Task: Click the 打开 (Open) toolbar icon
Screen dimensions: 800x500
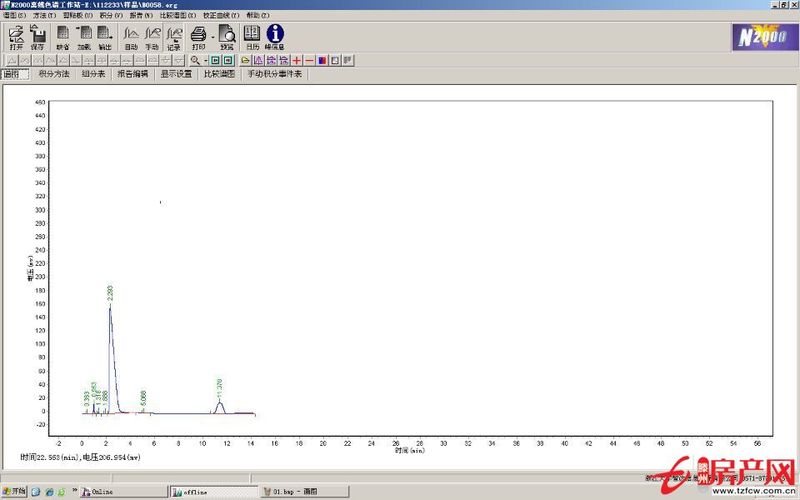Action: click(x=16, y=37)
